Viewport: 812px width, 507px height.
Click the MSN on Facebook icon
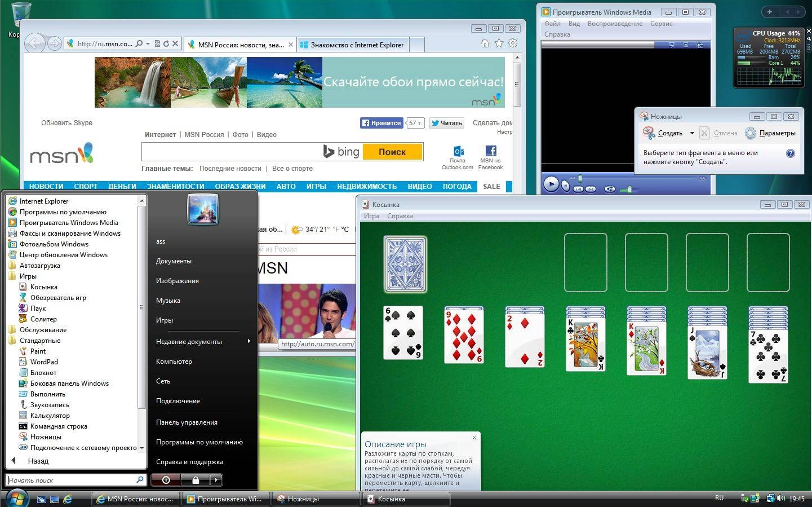pyautogui.click(x=491, y=151)
